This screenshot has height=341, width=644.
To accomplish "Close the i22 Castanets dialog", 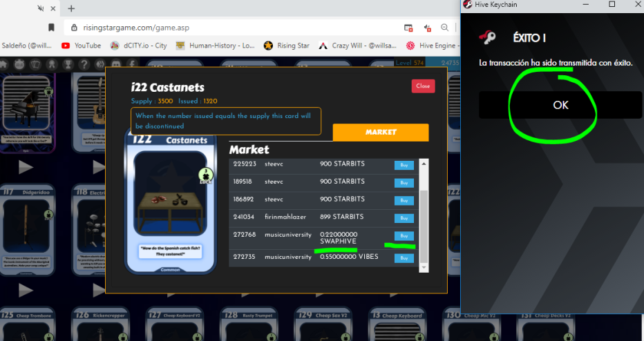I will click(423, 86).
